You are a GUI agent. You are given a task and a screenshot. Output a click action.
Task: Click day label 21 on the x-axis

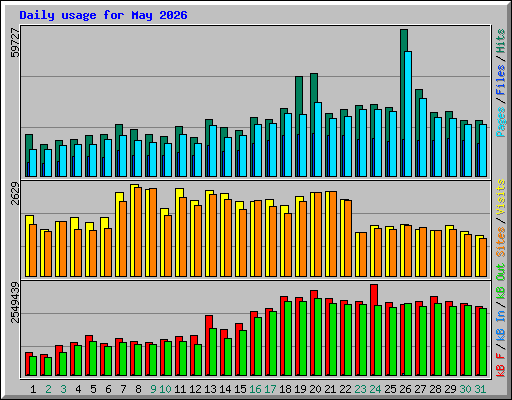(330, 389)
